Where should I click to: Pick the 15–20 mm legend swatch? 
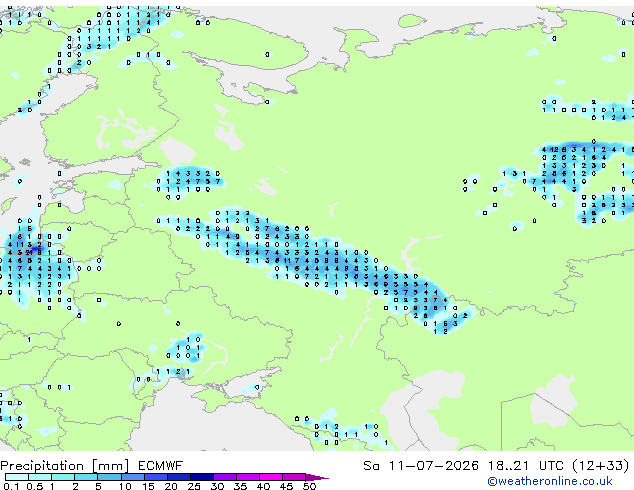pos(155,477)
